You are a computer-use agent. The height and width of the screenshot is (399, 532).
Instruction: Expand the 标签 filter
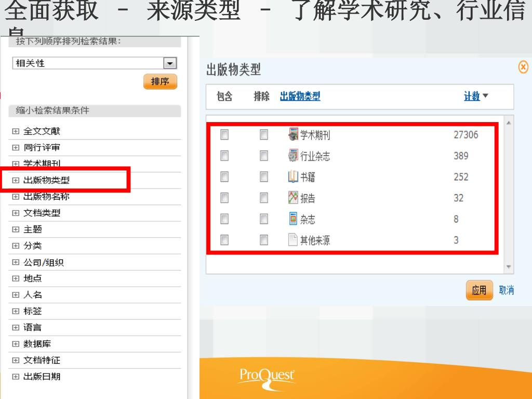(16, 311)
